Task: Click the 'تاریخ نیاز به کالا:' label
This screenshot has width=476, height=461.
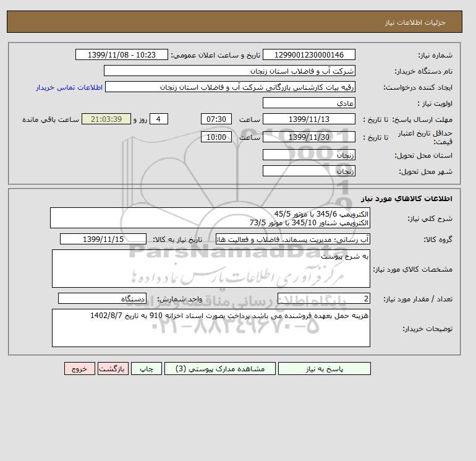Action: (177, 239)
